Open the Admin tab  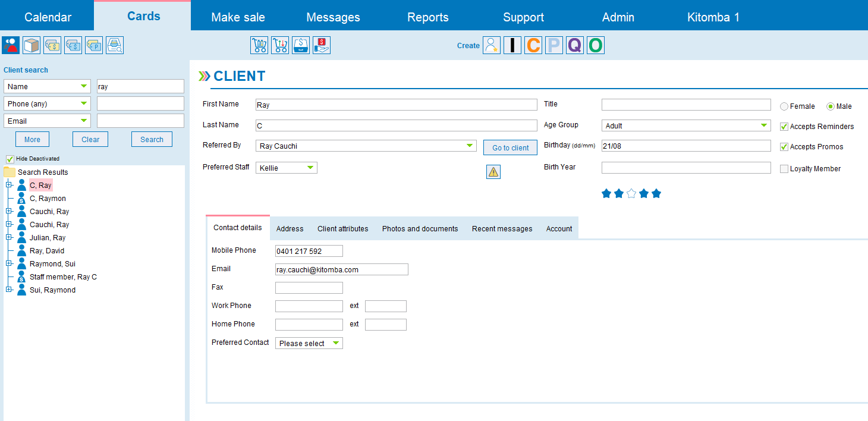(618, 17)
